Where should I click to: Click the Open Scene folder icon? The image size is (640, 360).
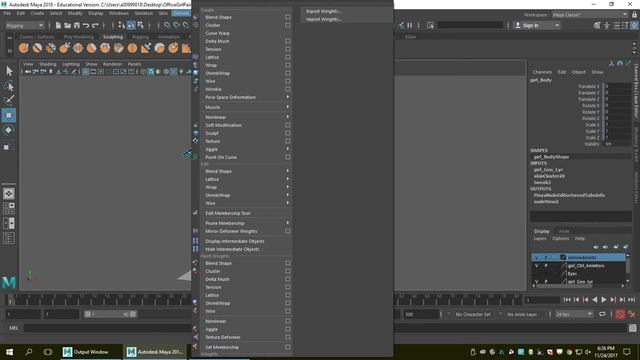point(67,25)
